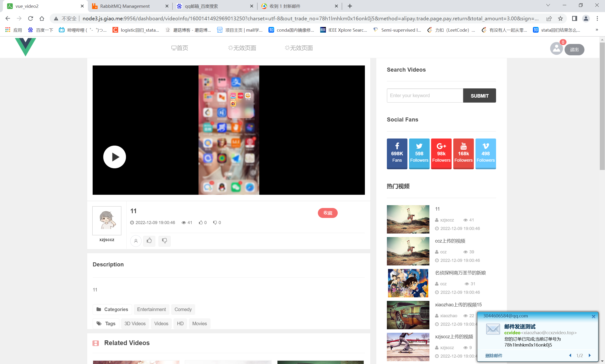Close the vue_video2 tab
Viewport: 605px width, 364px height.
click(82, 6)
